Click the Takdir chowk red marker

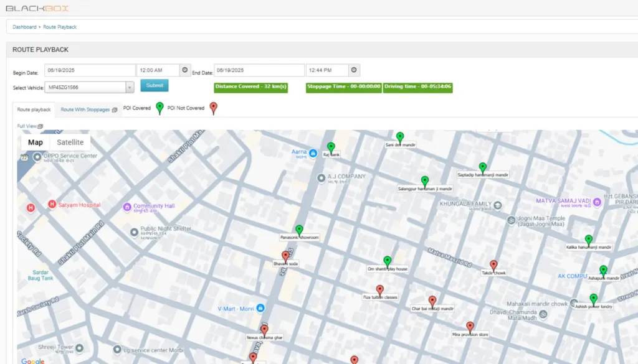pyautogui.click(x=493, y=265)
